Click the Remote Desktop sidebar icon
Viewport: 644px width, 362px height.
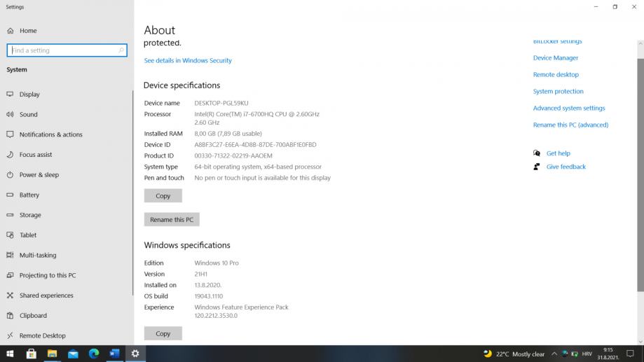pyautogui.click(x=11, y=335)
